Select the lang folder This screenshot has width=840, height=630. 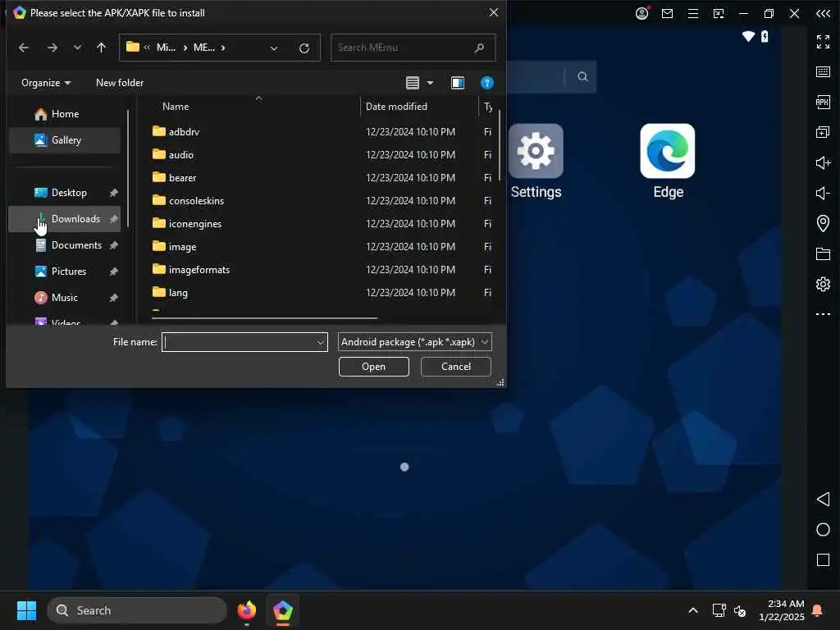pos(322,293)
